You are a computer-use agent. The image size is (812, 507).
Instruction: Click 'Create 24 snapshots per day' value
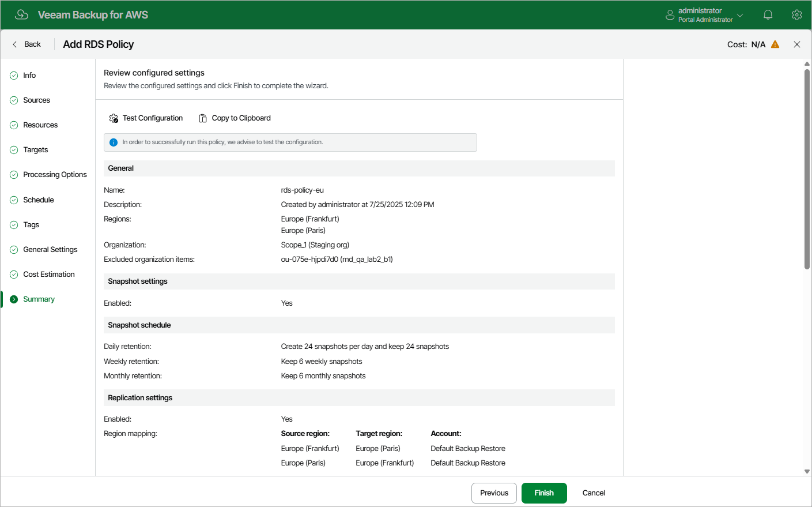(365, 347)
